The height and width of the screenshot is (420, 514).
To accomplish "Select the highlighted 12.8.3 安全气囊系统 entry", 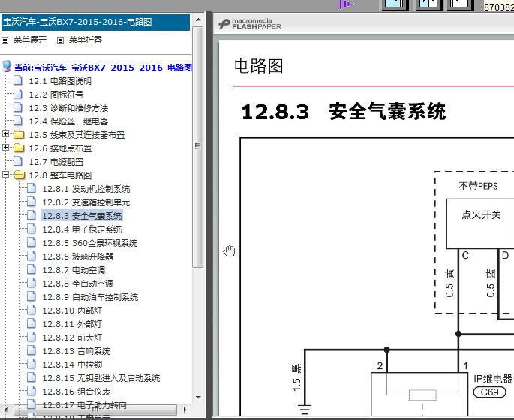I will pos(82,216).
